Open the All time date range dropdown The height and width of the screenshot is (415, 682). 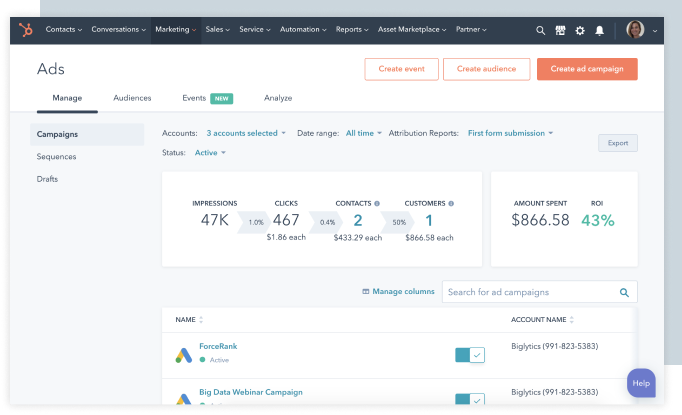point(364,133)
